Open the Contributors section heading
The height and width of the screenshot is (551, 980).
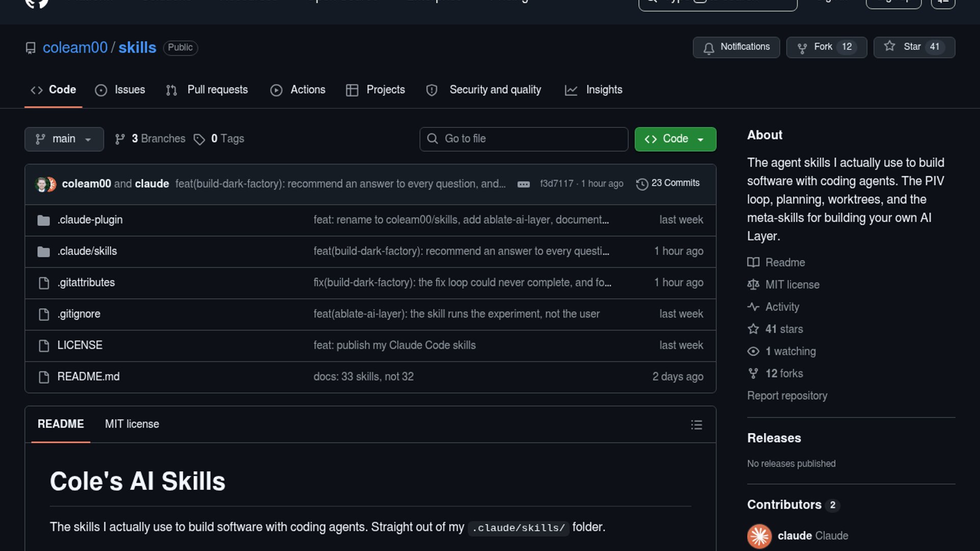coord(784,505)
